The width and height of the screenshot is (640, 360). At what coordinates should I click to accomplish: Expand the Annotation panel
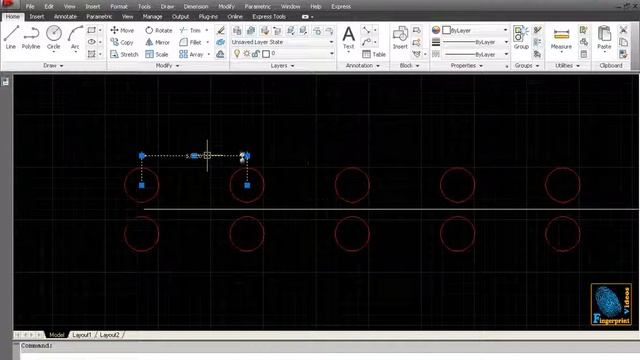(x=362, y=65)
